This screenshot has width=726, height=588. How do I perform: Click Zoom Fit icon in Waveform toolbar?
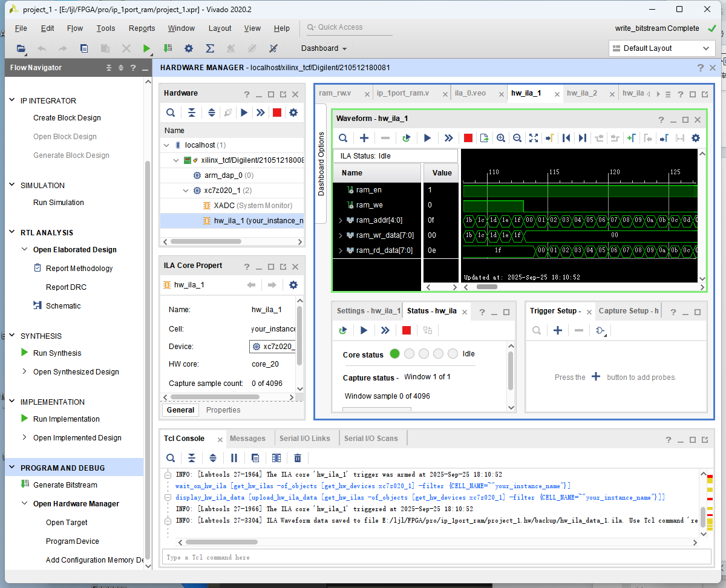tap(534, 138)
